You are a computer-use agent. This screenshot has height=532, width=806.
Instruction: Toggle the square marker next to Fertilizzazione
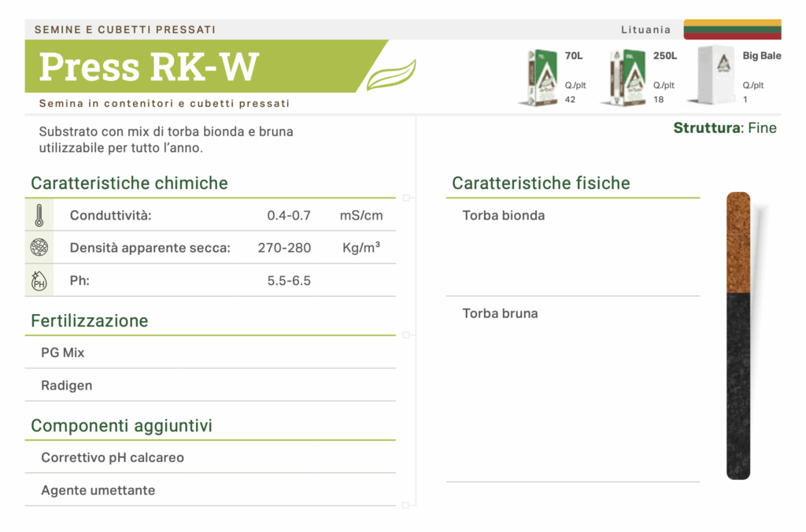(x=408, y=334)
